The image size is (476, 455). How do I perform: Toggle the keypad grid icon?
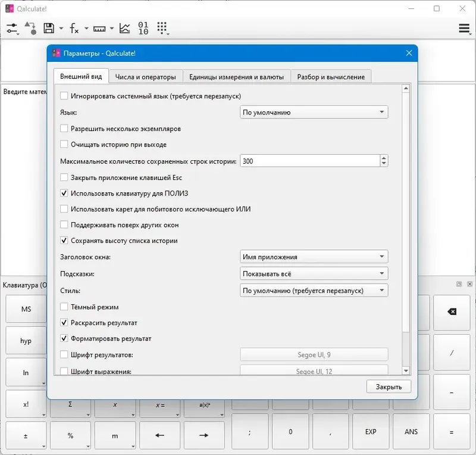(x=162, y=28)
